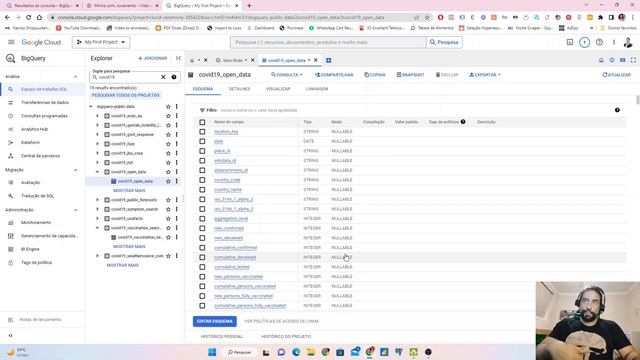Close the covid19_open_data editor tab
The width and height of the screenshot is (640, 360).
point(316,60)
